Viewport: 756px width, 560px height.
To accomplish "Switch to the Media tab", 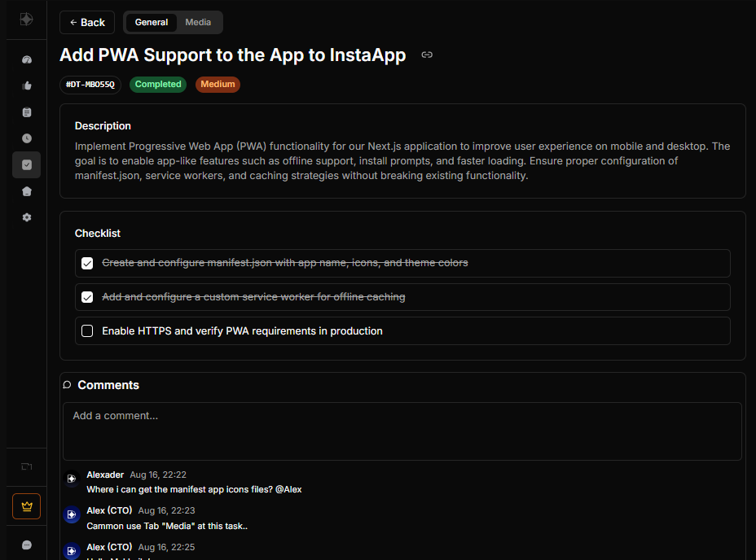I will 198,22.
